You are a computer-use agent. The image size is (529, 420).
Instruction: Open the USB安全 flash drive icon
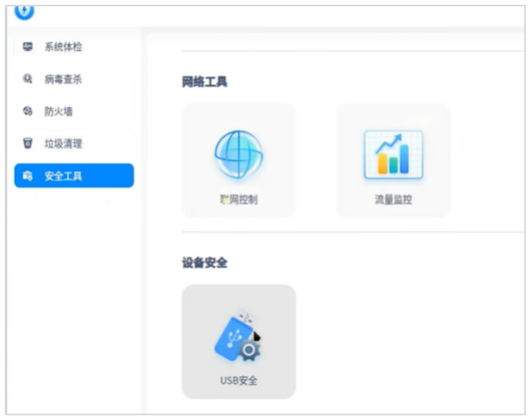[x=238, y=338]
